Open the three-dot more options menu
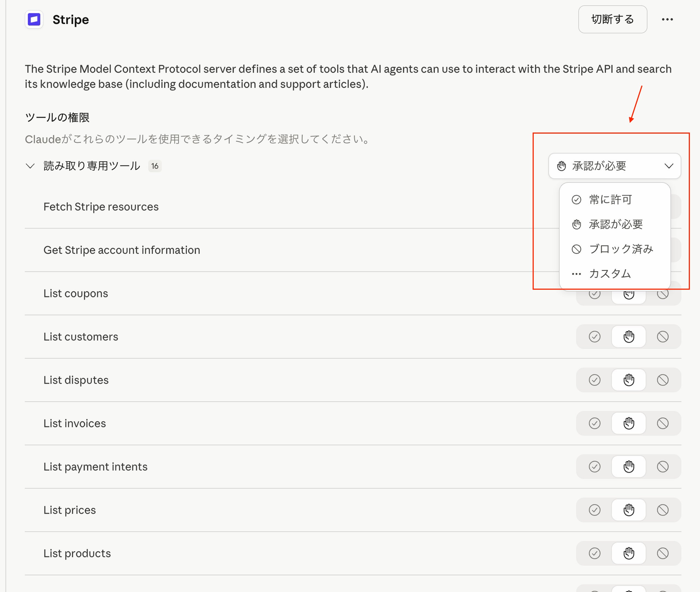Screen dimensions: 700x592 (667, 19)
